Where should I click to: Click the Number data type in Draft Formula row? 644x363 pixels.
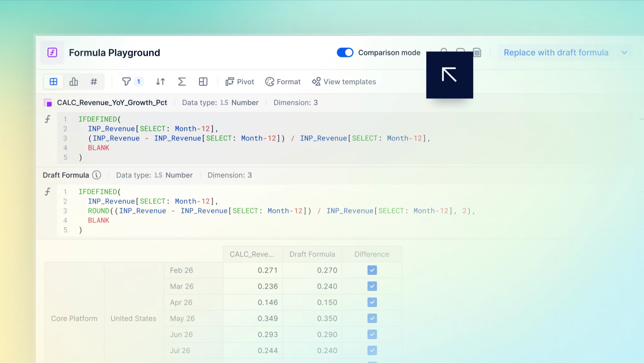[173, 175]
